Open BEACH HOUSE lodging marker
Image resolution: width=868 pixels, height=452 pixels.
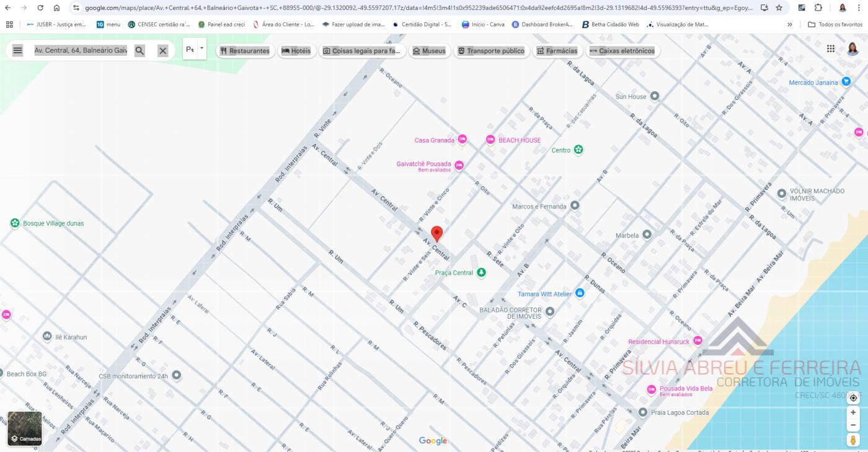click(490, 140)
